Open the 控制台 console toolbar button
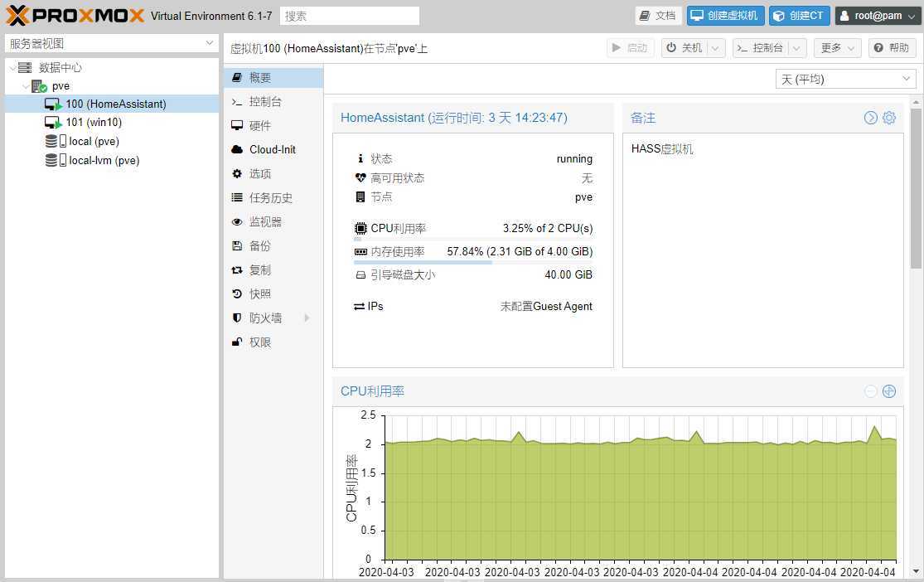Image resolution: width=924 pixels, height=582 pixels. point(760,48)
